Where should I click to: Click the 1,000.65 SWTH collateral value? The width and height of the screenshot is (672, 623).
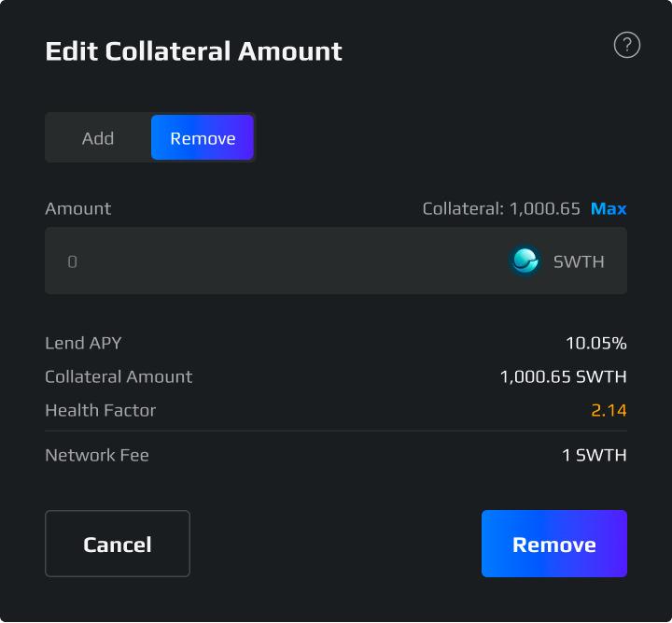(563, 376)
